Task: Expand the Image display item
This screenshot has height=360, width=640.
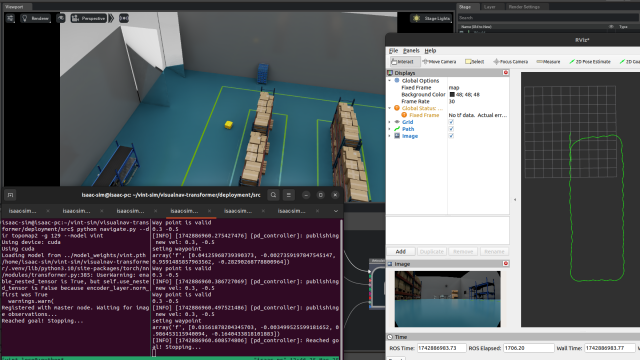Action: 389,136
